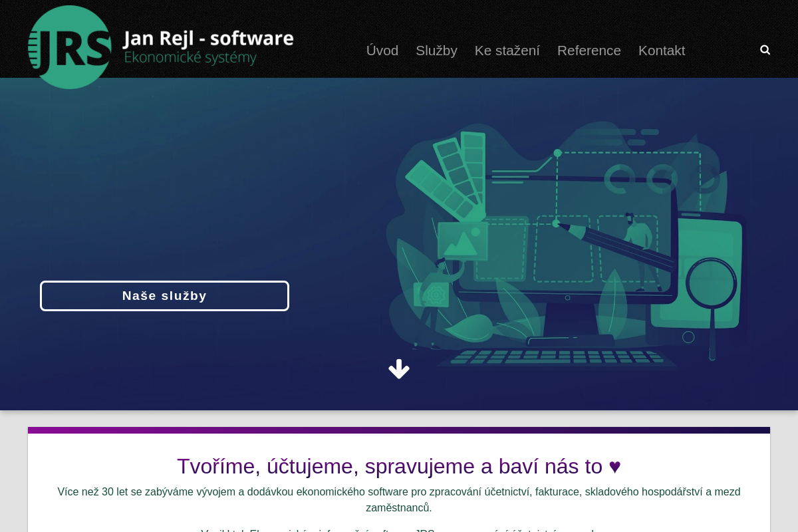Open the Úvod menu item
Image resolution: width=798 pixels, height=532 pixels.
[382, 50]
